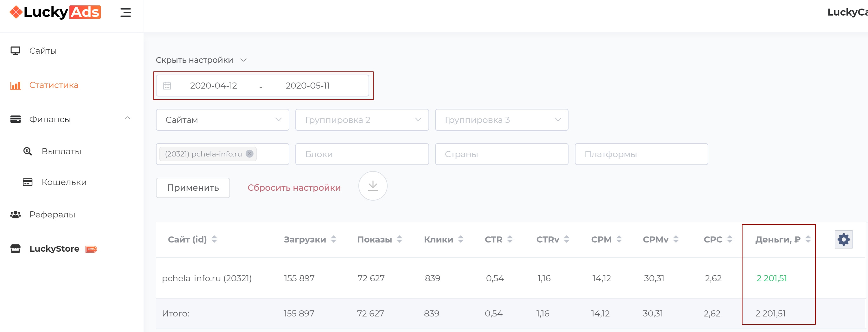Collapse settings via Скрыть настройки
Viewport: 868px width, 332px height.
(201, 60)
